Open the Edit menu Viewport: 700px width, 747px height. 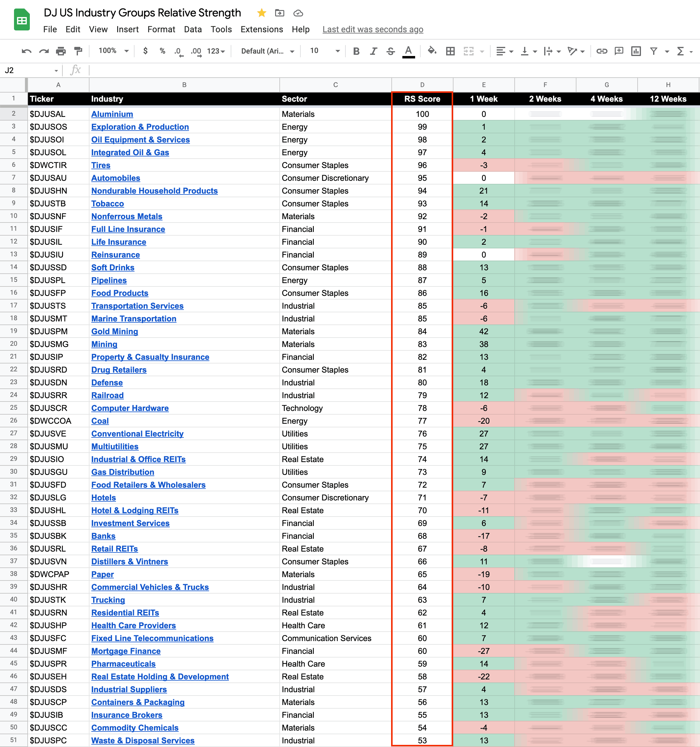72,29
